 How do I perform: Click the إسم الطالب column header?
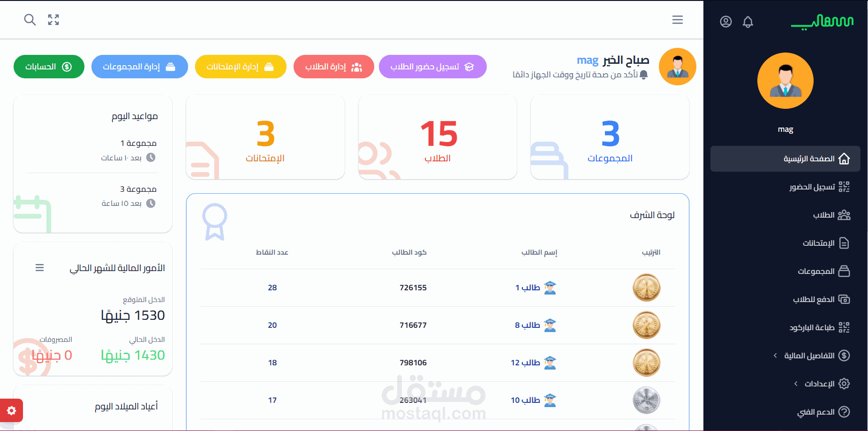click(539, 252)
